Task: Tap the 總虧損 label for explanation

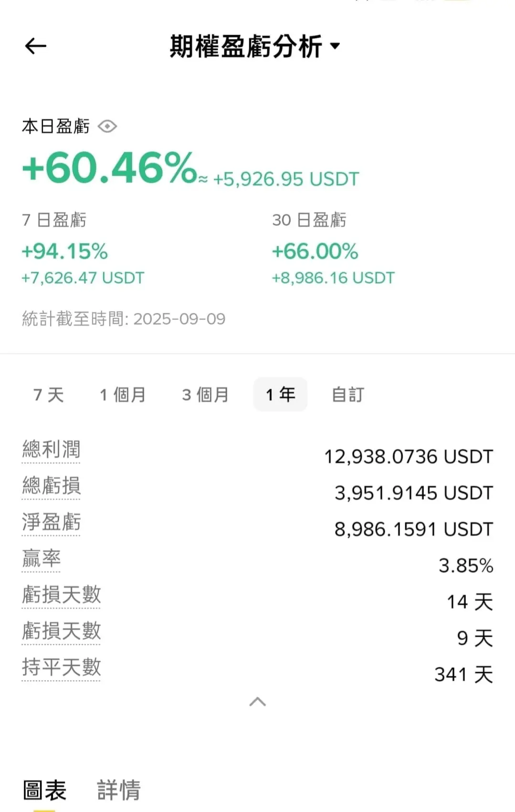Action: pos(51,486)
